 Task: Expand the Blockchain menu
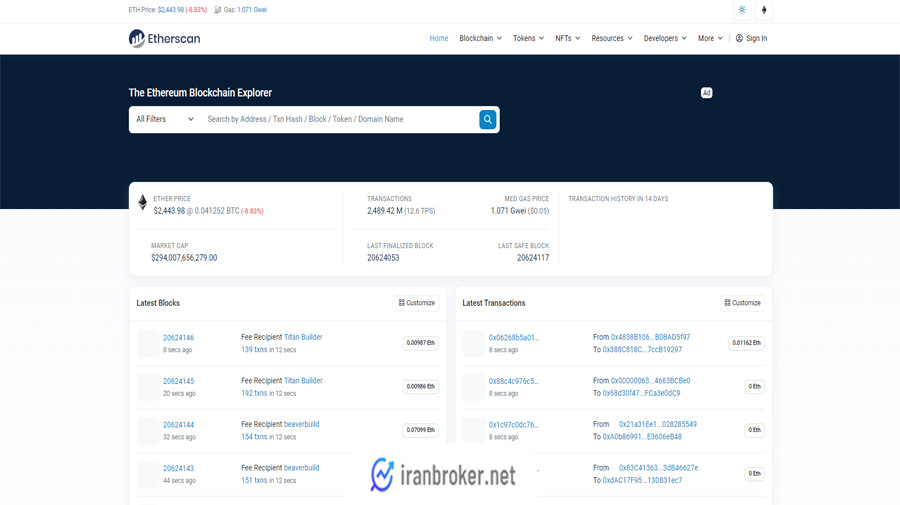tap(480, 38)
